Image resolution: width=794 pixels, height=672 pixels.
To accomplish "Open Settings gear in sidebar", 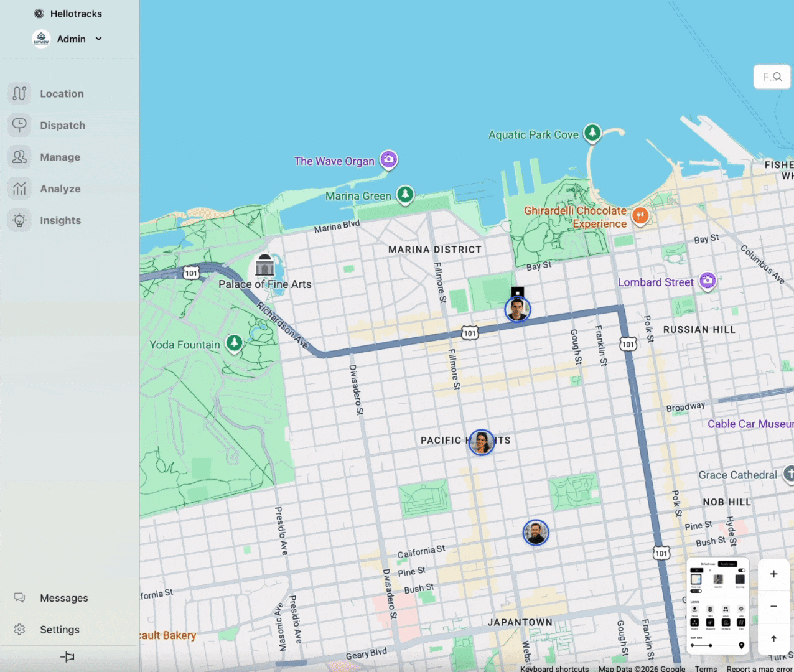I will 19,630.
